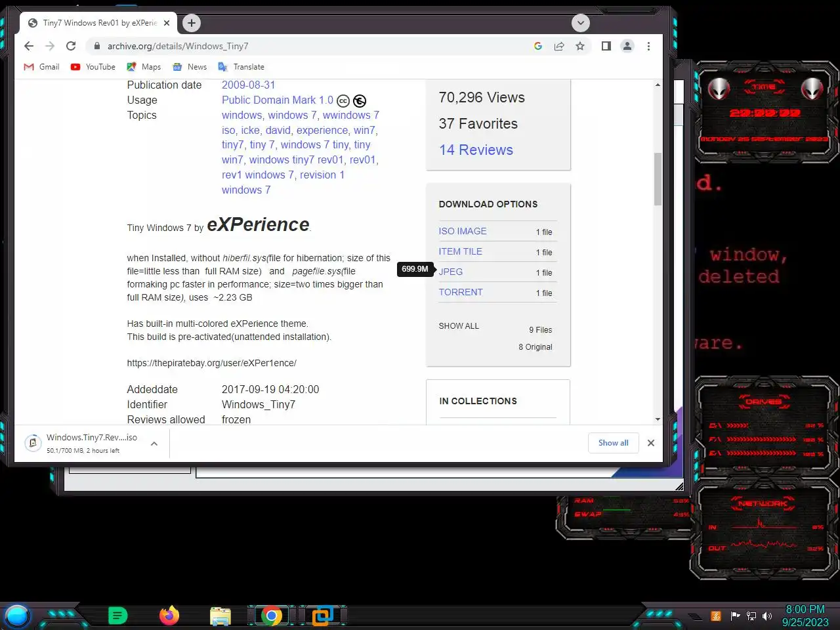Bookmark this page with star icon

coord(580,46)
